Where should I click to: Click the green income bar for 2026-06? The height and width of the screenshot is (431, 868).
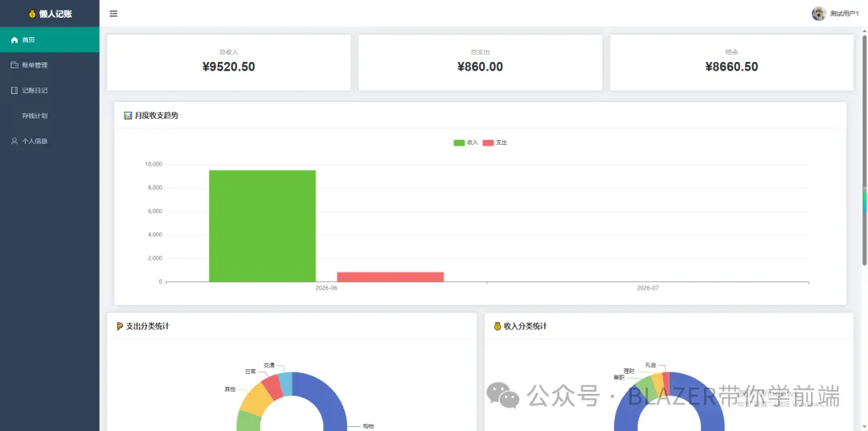tap(262, 226)
